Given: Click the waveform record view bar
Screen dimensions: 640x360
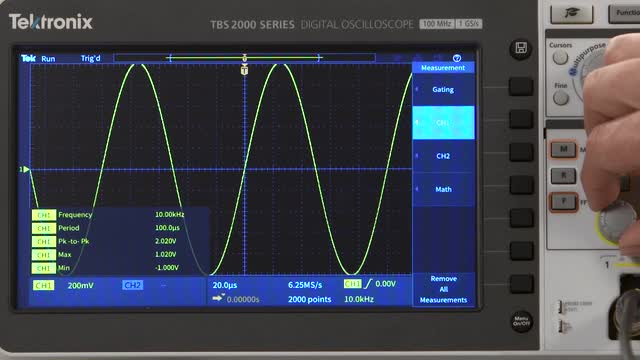Looking at the screenshot, I should tap(244, 58).
